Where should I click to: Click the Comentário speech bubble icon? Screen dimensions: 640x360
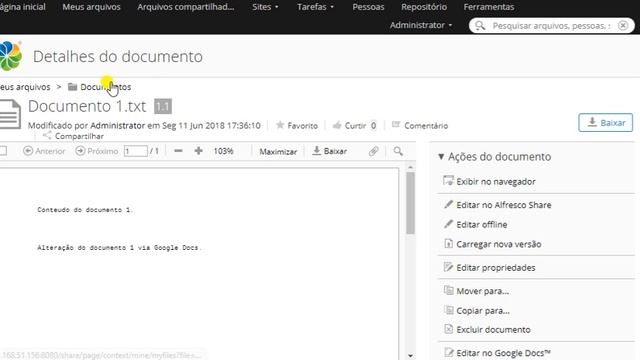396,124
